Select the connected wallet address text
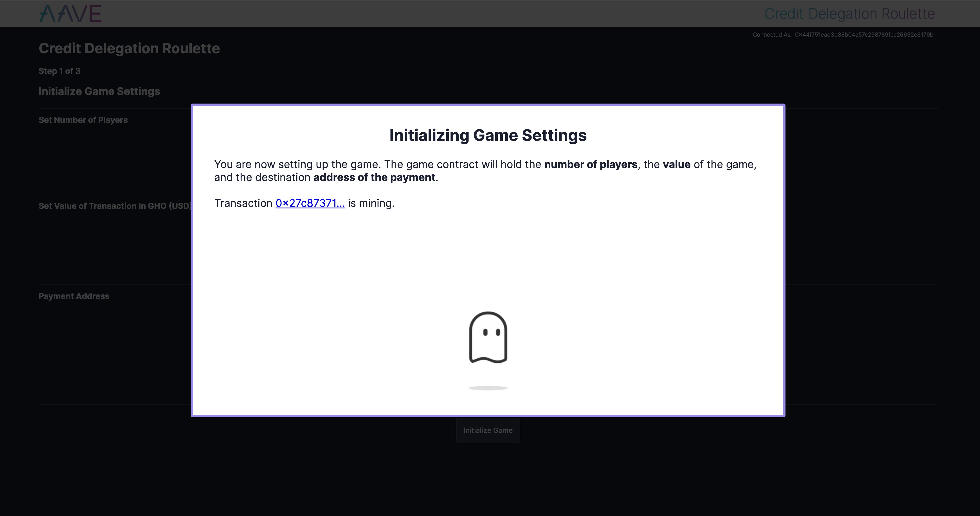Screen dimensions: 980x516 pyautogui.click(x=864, y=35)
